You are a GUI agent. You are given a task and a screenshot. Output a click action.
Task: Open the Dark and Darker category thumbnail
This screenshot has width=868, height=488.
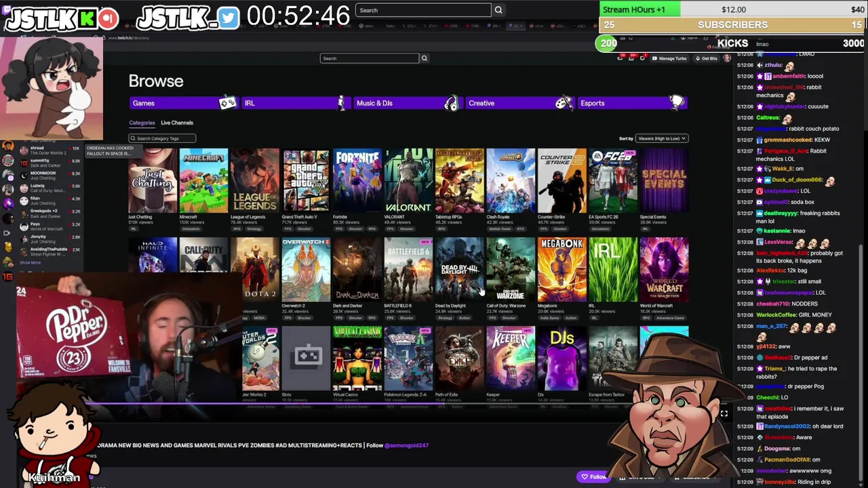point(357,269)
